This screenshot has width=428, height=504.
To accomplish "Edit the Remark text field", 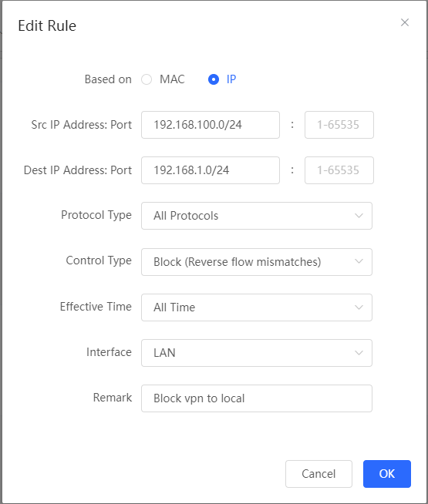I will 257,398.
